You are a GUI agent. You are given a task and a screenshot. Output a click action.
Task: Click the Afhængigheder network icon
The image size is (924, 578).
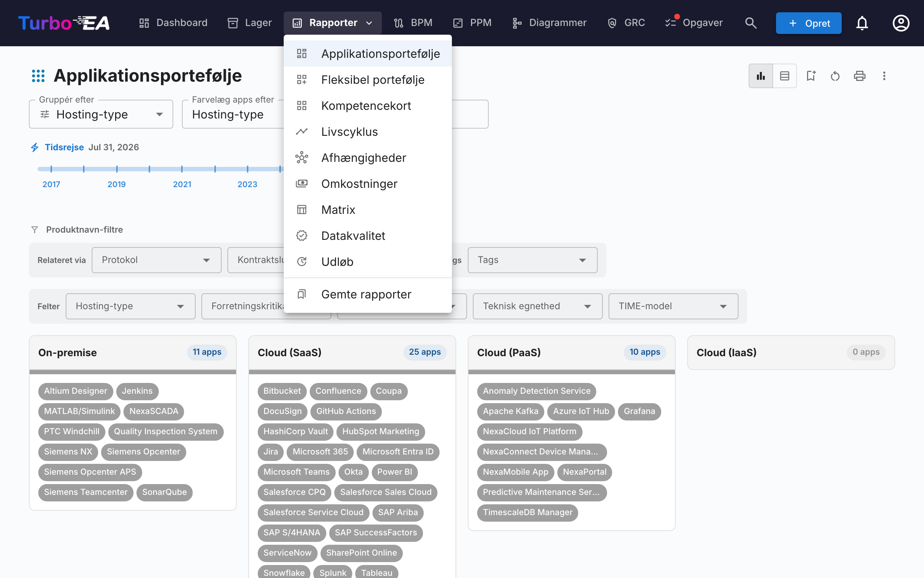[302, 158]
